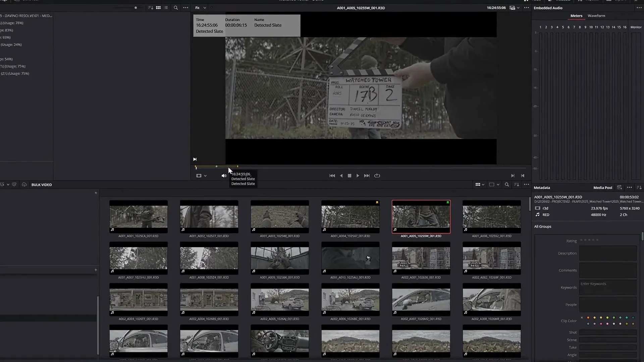Open Embedded Audio panel options menu
The height and width of the screenshot is (362, 644).
(x=639, y=8)
